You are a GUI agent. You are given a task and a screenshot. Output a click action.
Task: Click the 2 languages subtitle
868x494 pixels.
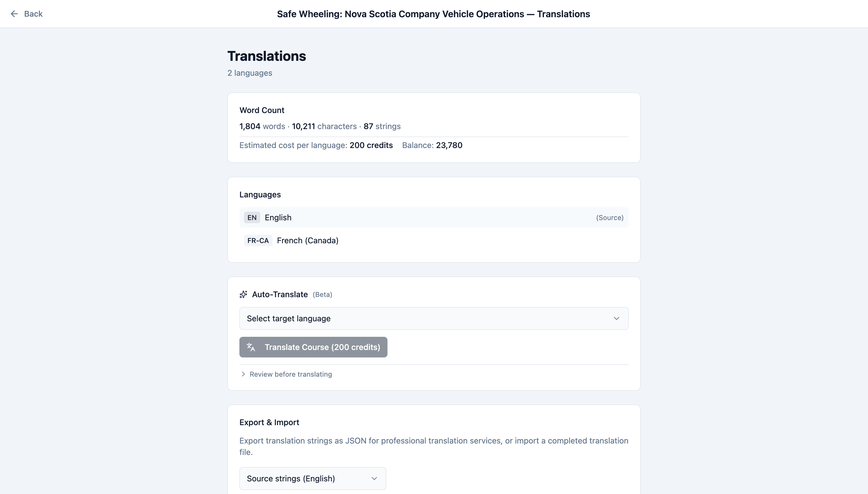tap(249, 73)
